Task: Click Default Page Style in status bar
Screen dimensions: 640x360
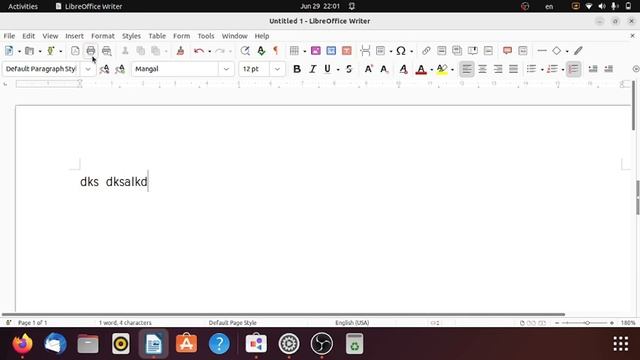Action: click(233, 323)
